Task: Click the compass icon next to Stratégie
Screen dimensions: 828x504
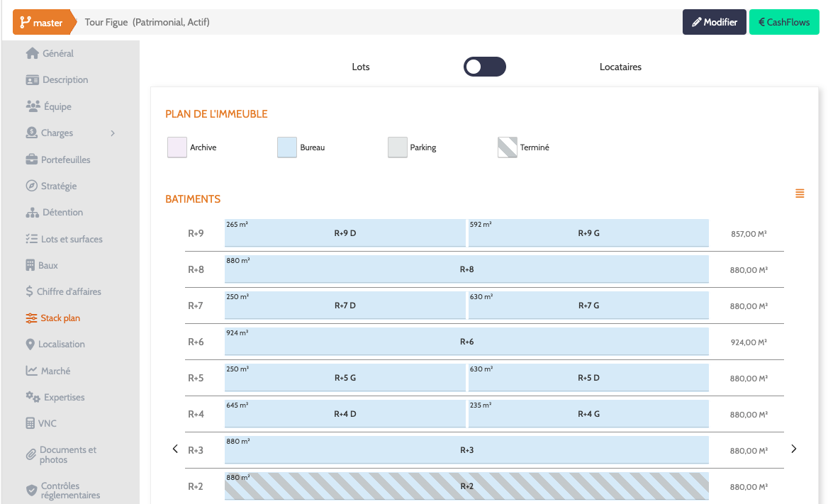Action: [x=32, y=186]
